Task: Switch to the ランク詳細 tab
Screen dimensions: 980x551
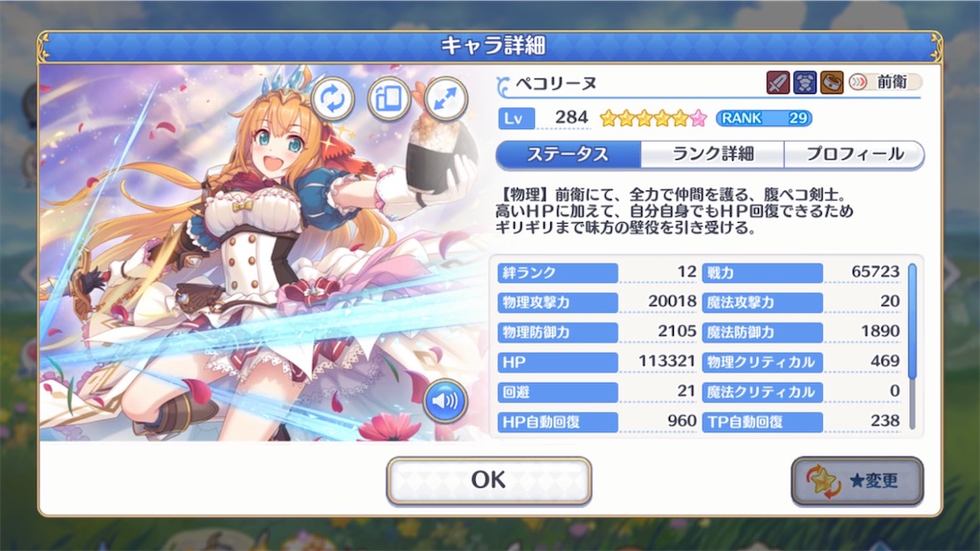Action: click(712, 154)
